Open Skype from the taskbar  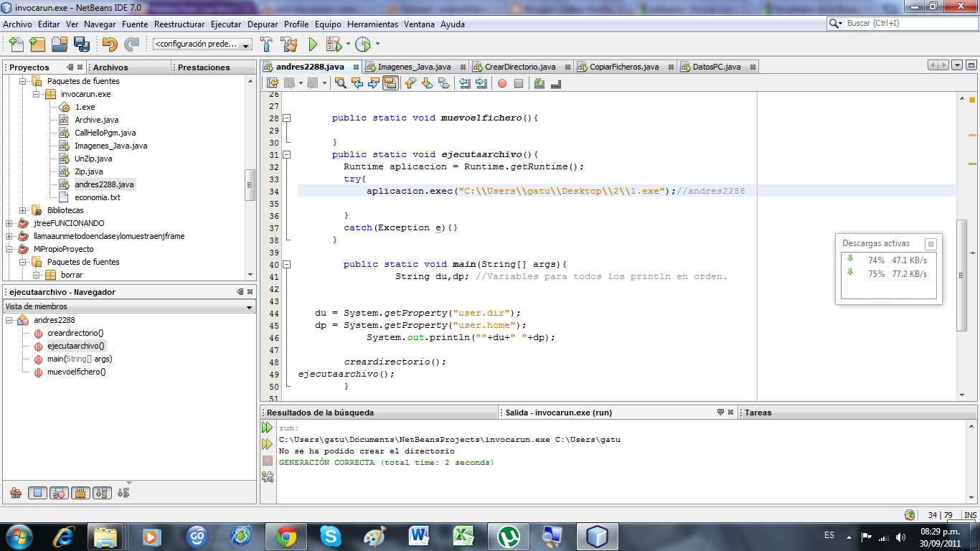click(331, 536)
